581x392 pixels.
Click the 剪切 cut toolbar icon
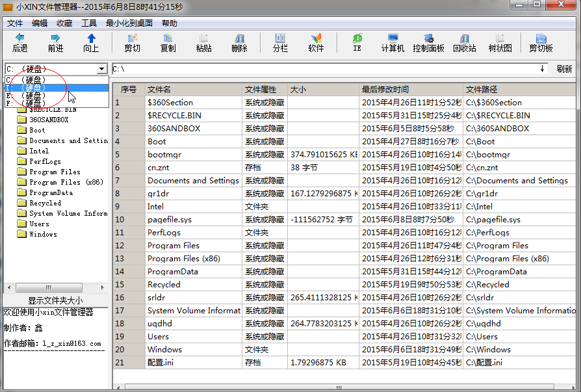click(133, 38)
